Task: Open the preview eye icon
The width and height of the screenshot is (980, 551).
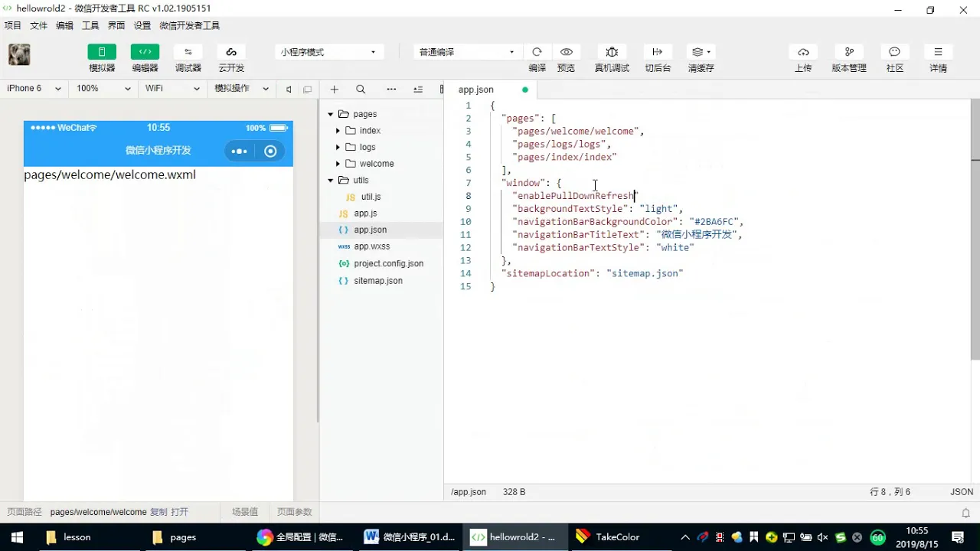Action: coord(566,52)
